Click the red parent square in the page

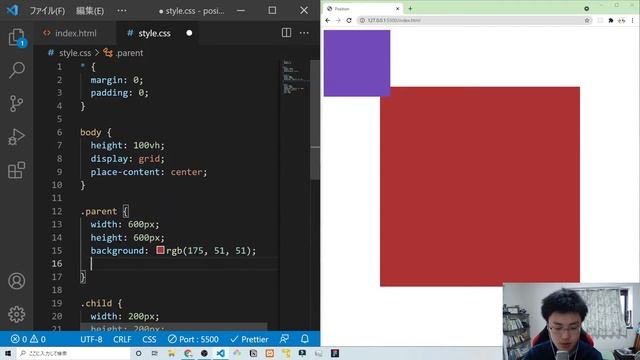tap(480, 187)
